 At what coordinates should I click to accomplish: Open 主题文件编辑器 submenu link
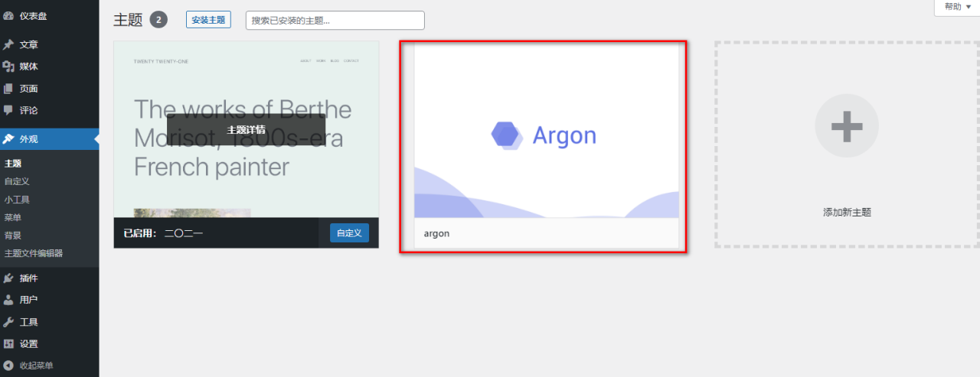pos(34,253)
